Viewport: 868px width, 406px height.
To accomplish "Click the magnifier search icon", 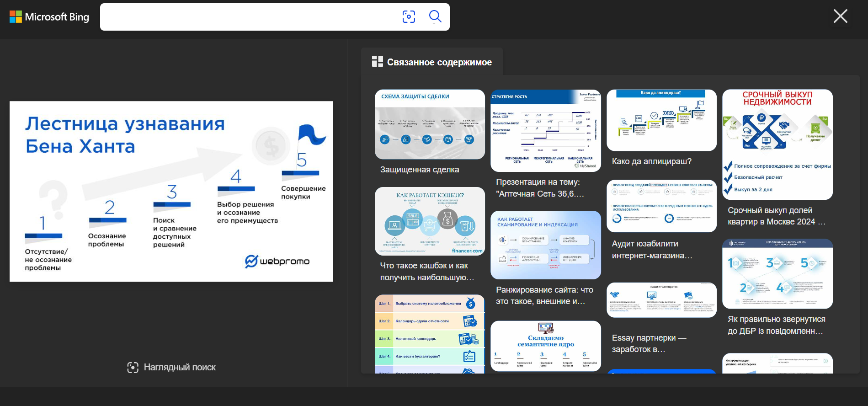I will tap(435, 17).
